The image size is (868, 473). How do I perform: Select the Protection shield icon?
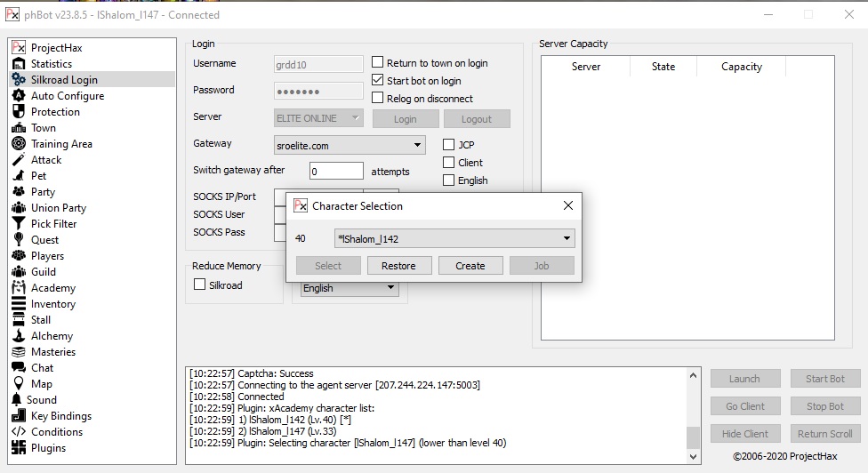click(x=19, y=112)
